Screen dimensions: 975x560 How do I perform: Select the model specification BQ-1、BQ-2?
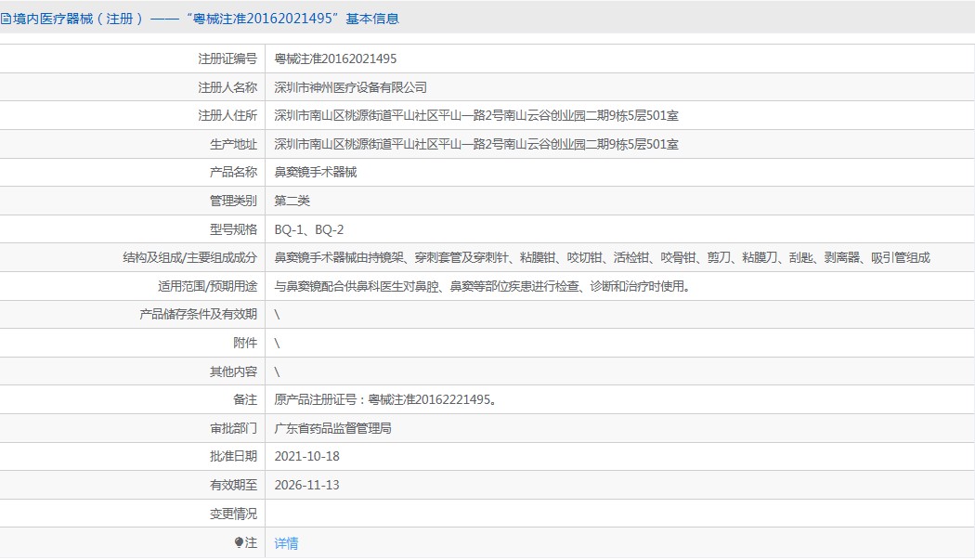tap(309, 229)
